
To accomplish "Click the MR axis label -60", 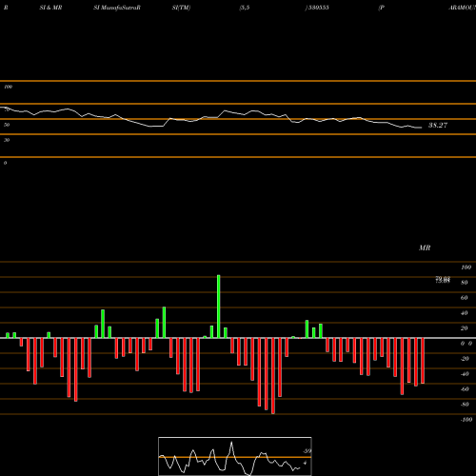I will [x=465, y=389].
